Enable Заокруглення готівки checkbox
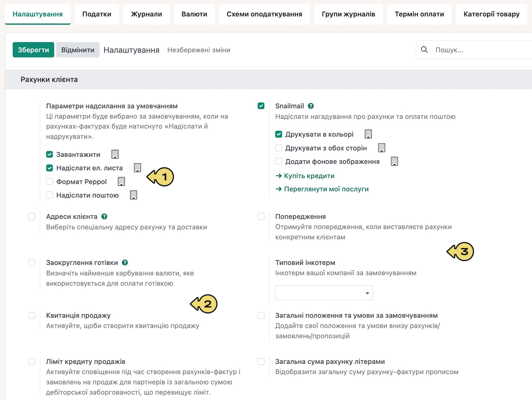The image size is (532, 400). click(x=32, y=262)
